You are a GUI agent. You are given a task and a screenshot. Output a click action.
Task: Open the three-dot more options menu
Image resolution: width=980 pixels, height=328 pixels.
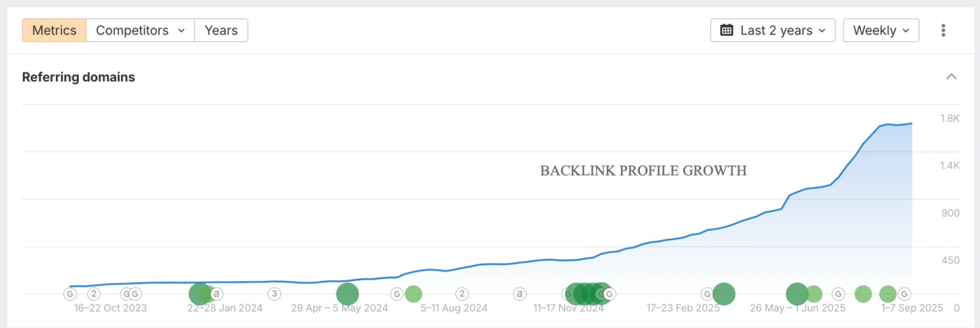pyautogui.click(x=943, y=30)
